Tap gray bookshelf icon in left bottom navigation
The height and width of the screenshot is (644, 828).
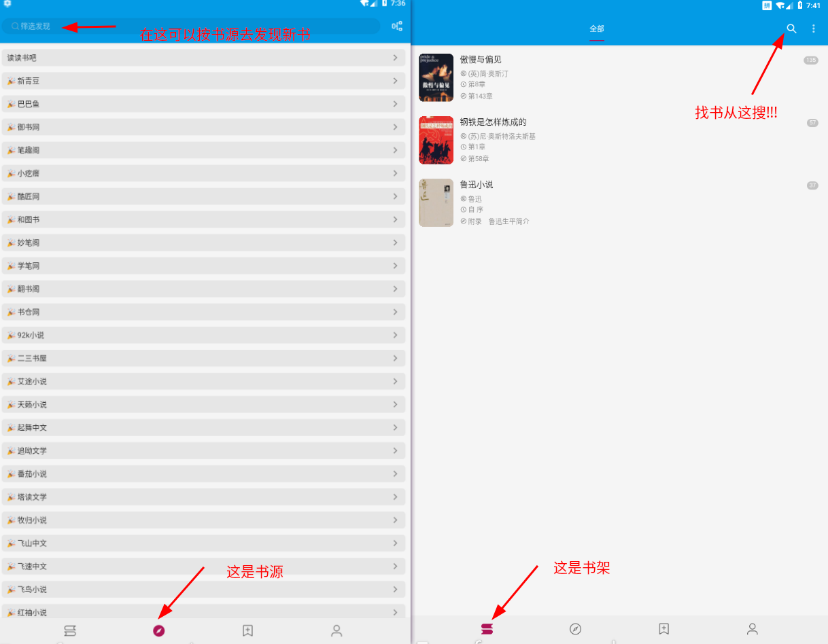(x=70, y=630)
